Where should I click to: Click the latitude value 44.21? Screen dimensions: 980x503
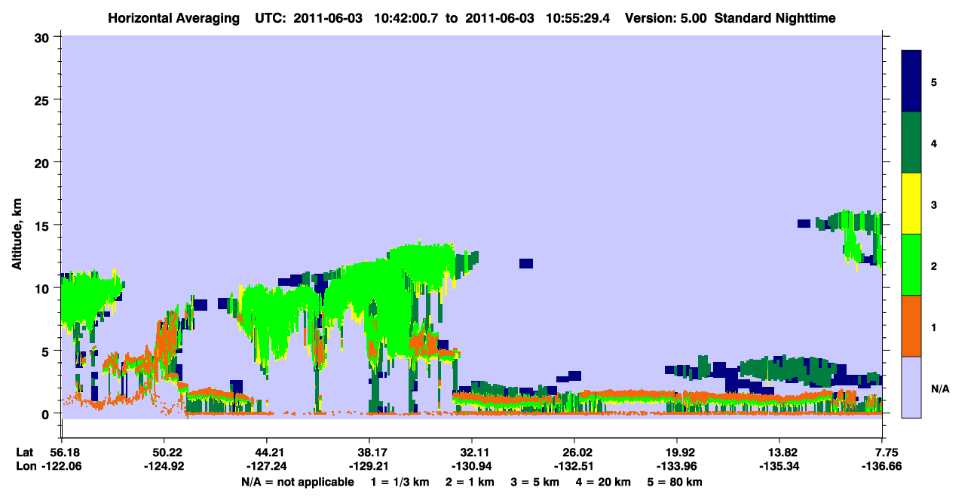point(267,452)
